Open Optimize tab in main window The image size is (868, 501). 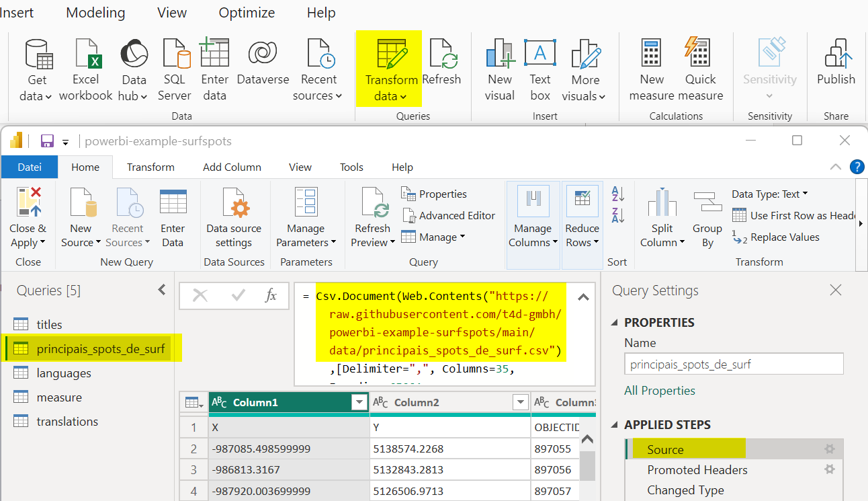click(247, 13)
